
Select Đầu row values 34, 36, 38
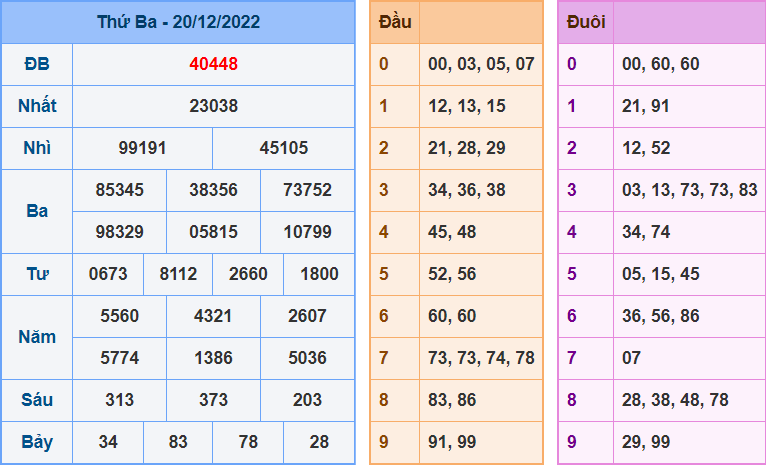click(467, 190)
